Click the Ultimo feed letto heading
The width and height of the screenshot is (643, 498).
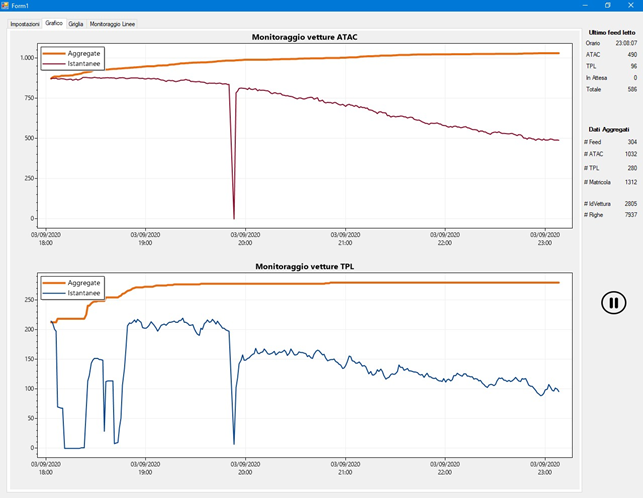click(609, 32)
